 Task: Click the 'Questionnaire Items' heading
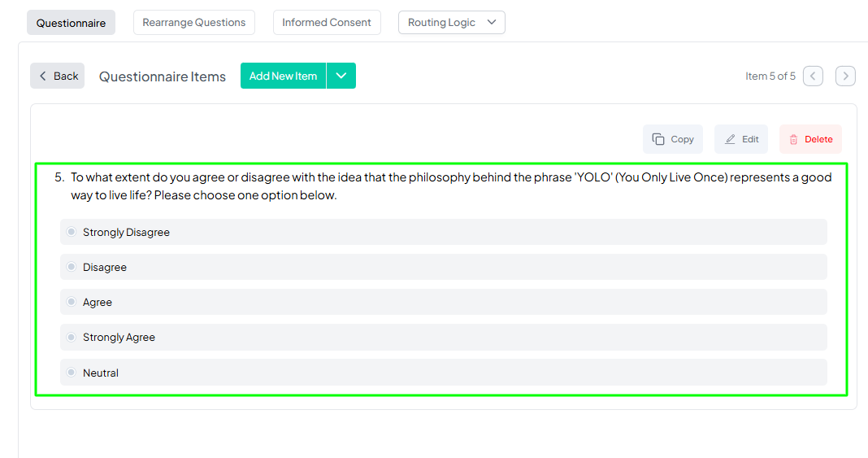[163, 76]
